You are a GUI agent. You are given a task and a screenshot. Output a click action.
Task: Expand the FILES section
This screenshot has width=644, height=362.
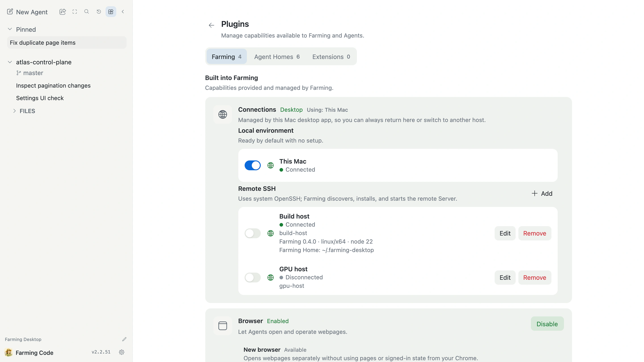coord(15,111)
